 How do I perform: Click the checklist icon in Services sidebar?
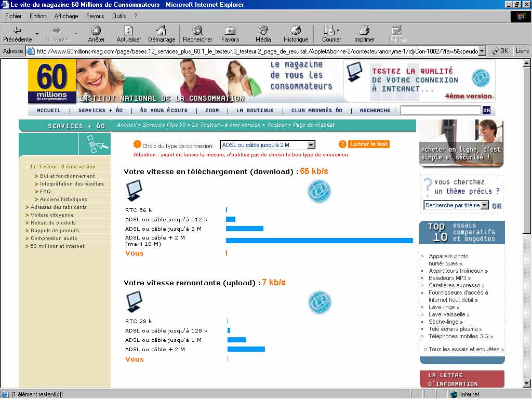[97, 144]
